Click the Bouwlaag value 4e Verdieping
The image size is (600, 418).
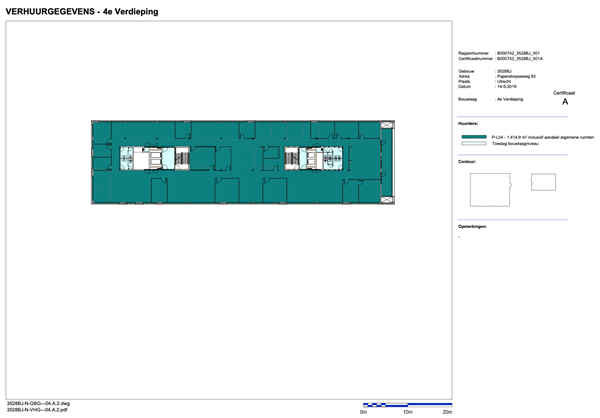pyautogui.click(x=510, y=99)
